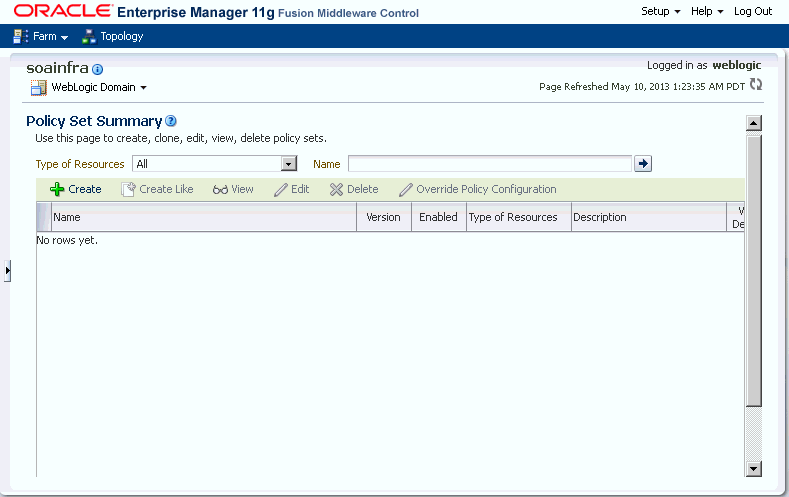Click the View policy set button
The width and height of the screenshot is (789, 497).
point(233,189)
